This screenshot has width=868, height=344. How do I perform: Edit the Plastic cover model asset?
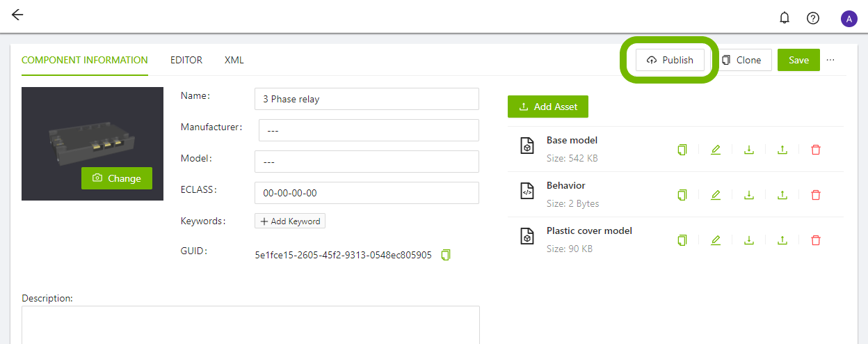tap(716, 240)
